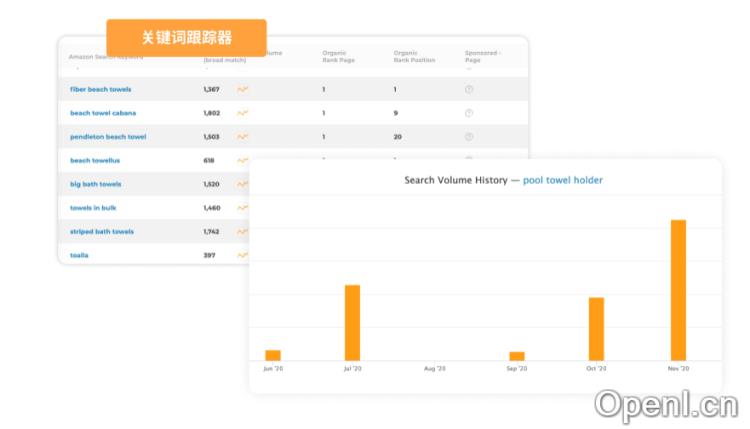Click sponsored info icon for fiber beach towels

click(x=469, y=89)
